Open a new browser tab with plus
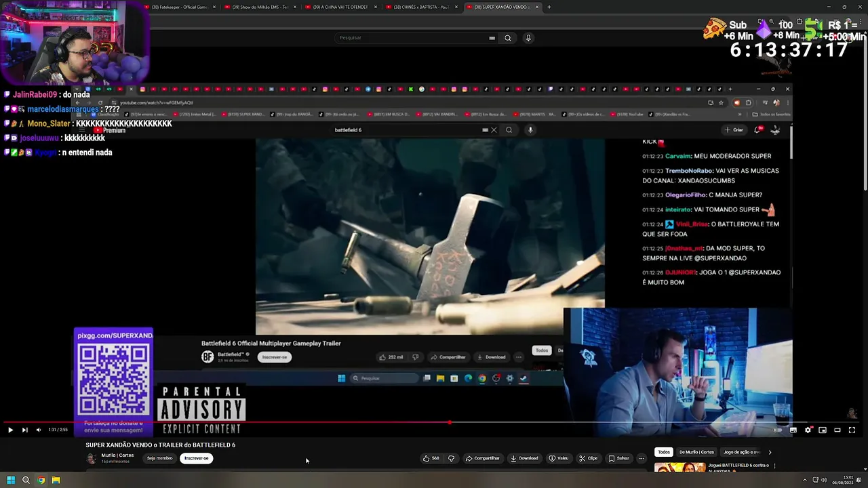This screenshot has width=868, height=488. 549,7
